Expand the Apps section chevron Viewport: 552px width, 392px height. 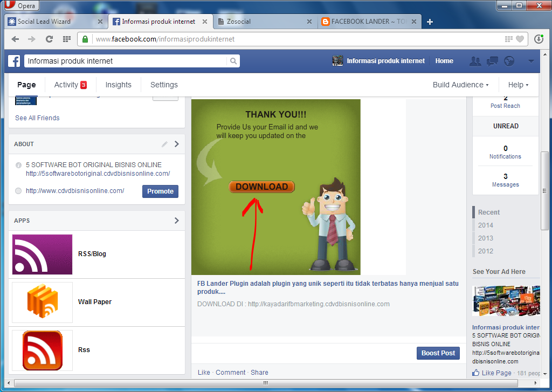pos(177,221)
